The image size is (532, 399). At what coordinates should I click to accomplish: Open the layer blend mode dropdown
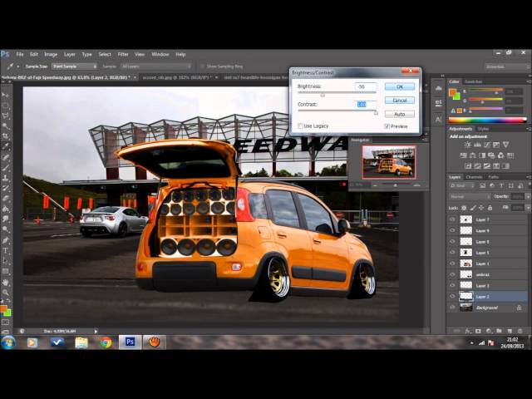point(470,196)
